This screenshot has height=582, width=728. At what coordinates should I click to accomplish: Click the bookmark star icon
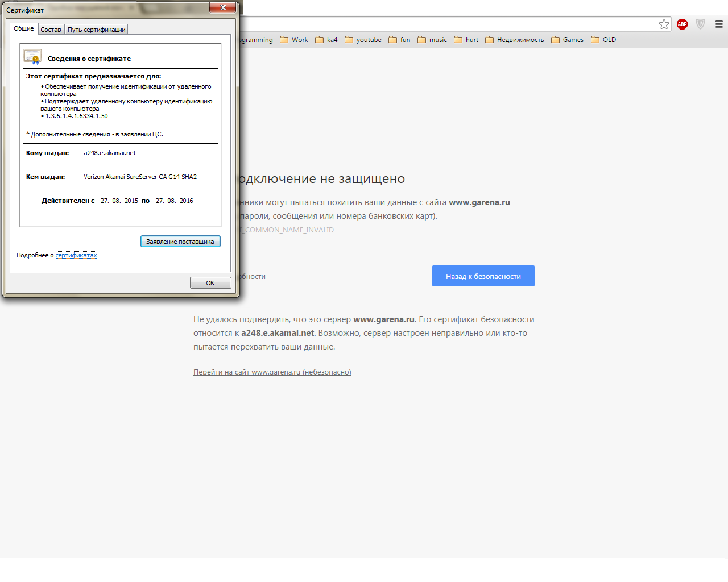click(x=664, y=24)
